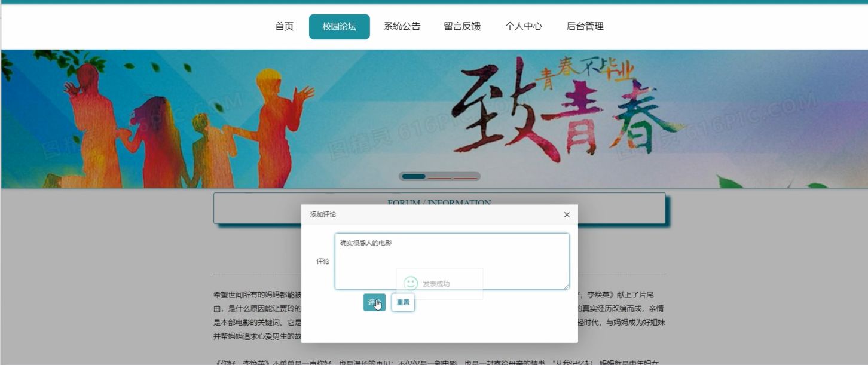Select the first carousel indicator

(414, 176)
